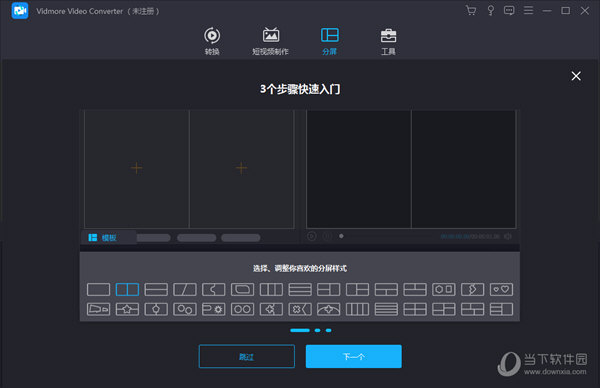This screenshot has width=600, height=388.
Task: Click the preview progress dot
Action: coord(341,236)
